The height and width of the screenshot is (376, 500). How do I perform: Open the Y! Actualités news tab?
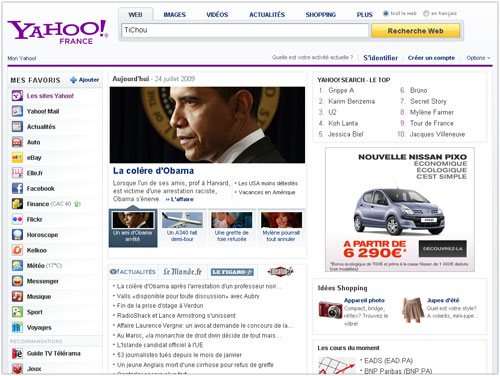point(133,272)
